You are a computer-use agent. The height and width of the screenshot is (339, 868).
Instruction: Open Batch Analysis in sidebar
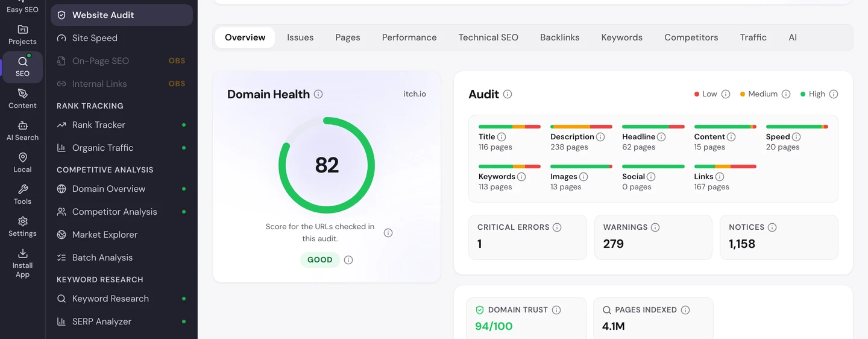click(122, 258)
